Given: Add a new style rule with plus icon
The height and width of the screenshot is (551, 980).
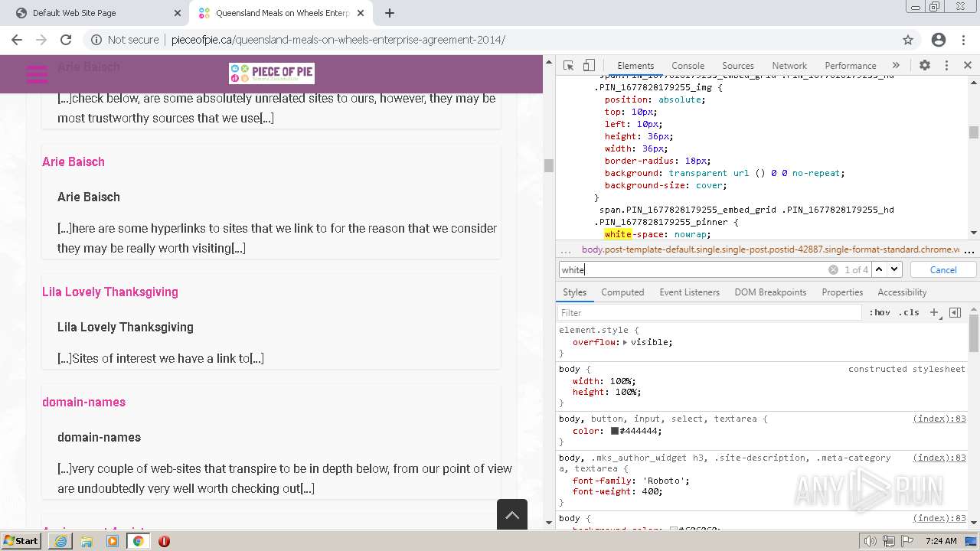Looking at the screenshot, I should coord(934,312).
